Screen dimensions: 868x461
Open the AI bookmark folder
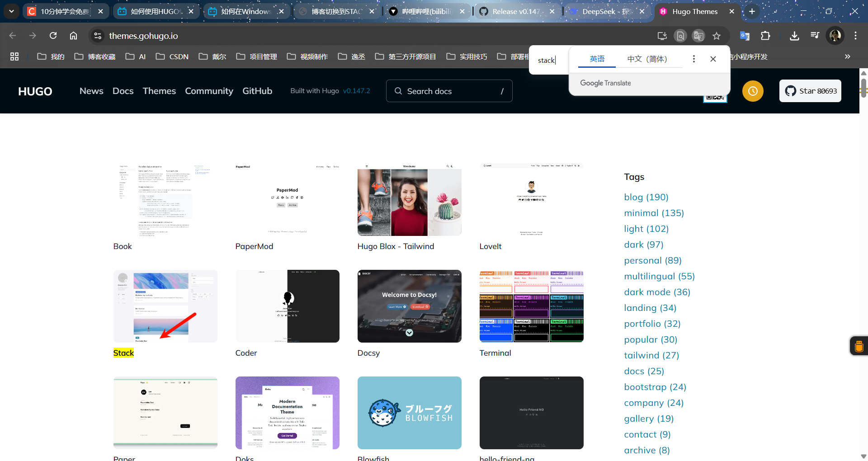[136, 56]
